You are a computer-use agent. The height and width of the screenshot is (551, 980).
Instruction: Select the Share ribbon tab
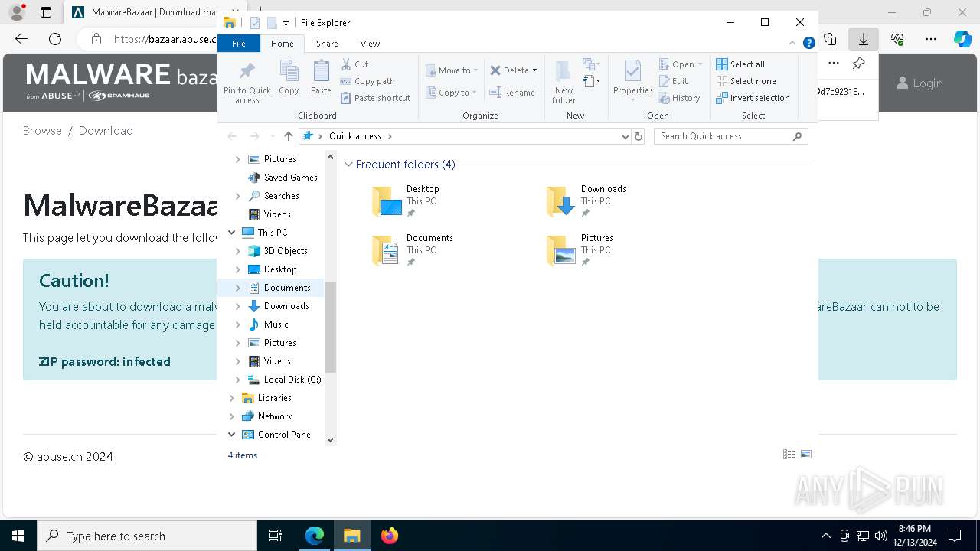click(327, 44)
